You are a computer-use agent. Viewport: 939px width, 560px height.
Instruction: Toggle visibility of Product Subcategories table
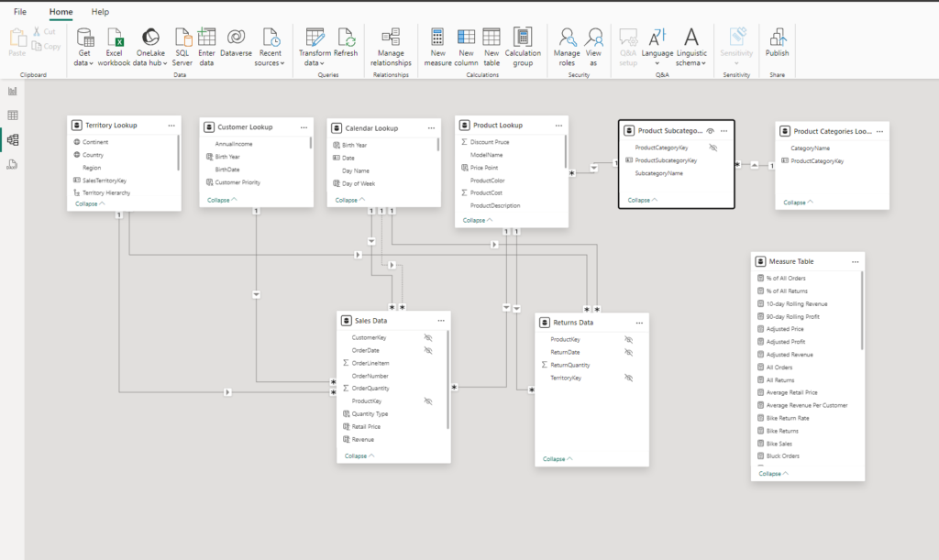(x=710, y=131)
